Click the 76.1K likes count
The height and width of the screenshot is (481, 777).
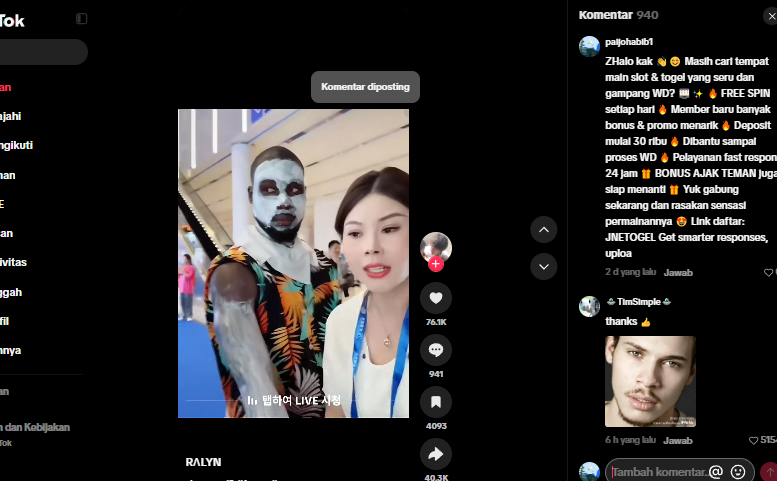click(436, 322)
